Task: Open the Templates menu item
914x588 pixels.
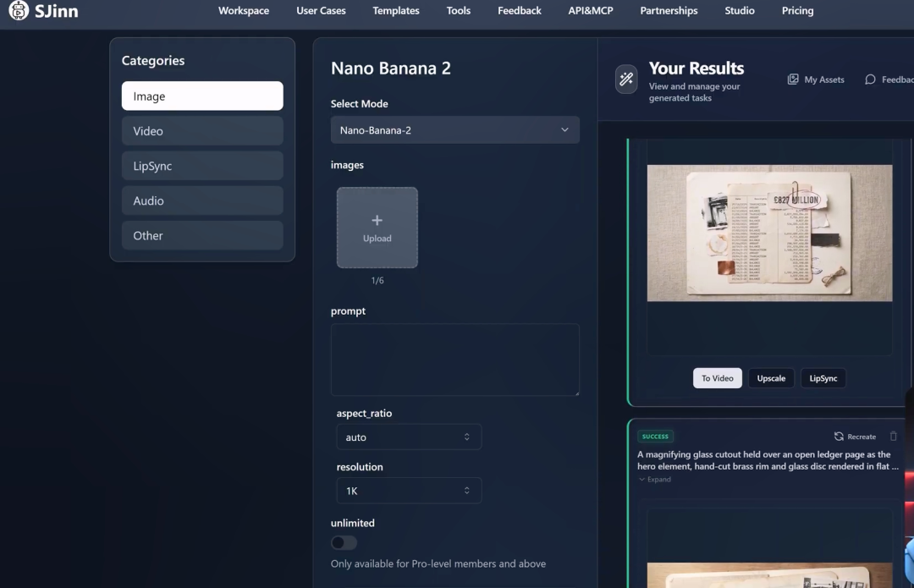Action: coord(396,10)
